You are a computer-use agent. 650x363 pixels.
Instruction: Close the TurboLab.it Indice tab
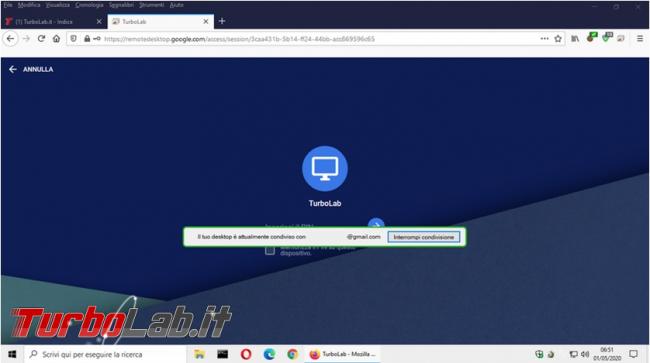[x=99, y=22]
